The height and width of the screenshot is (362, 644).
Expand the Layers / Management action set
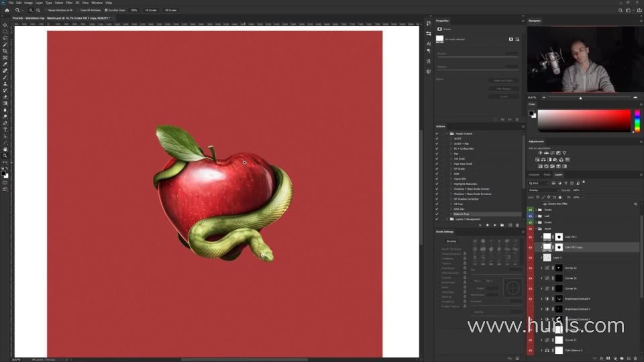pos(447,219)
